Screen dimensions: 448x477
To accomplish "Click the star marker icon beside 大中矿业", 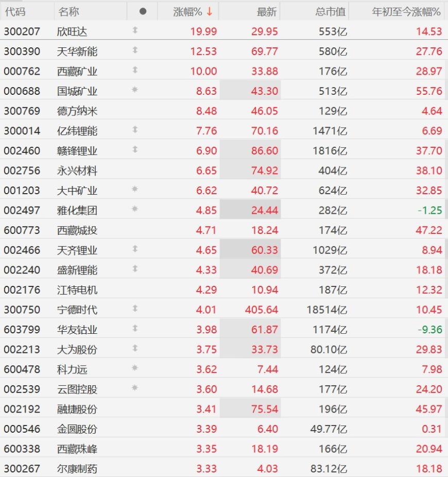I will [135, 190].
